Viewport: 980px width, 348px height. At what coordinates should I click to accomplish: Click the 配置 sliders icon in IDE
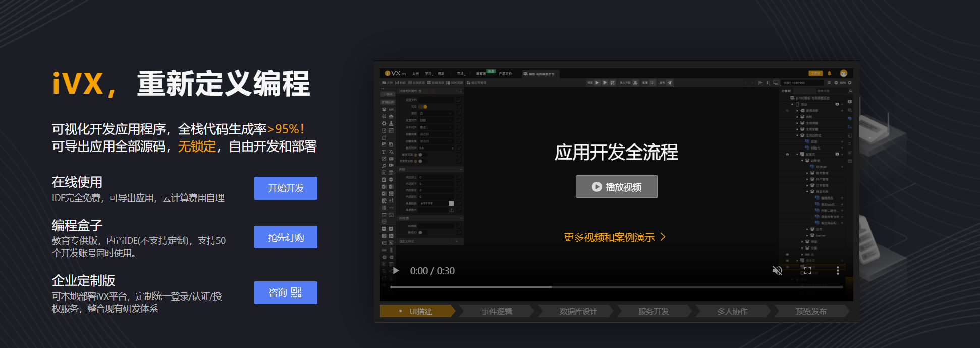coord(652,83)
